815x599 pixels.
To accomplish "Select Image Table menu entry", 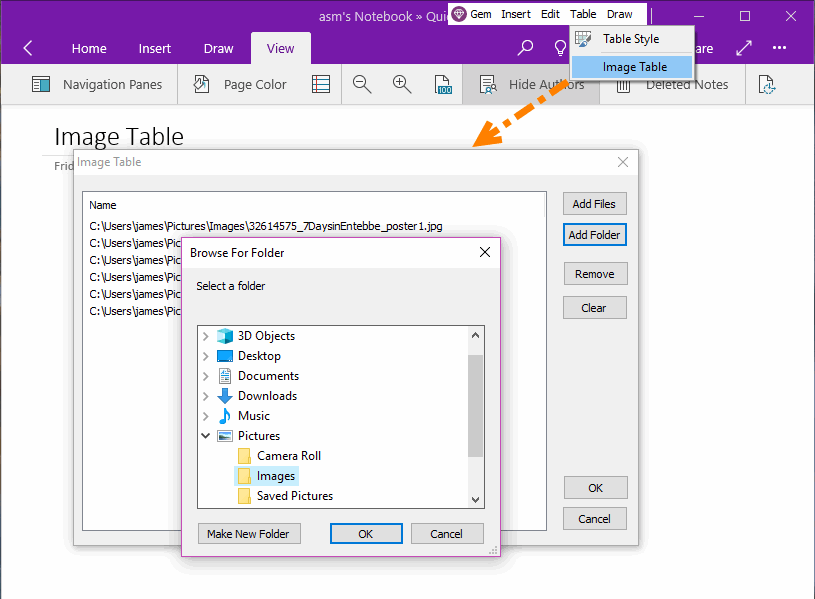I will tap(634, 67).
